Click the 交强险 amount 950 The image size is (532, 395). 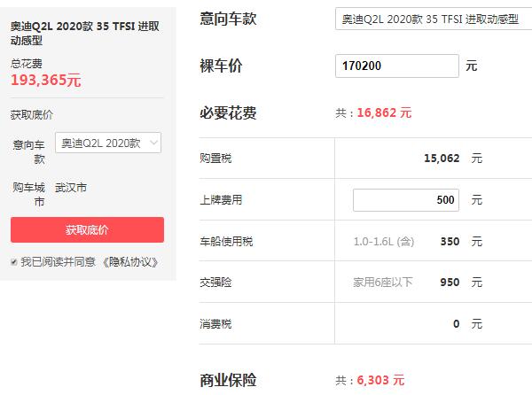(x=450, y=283)
